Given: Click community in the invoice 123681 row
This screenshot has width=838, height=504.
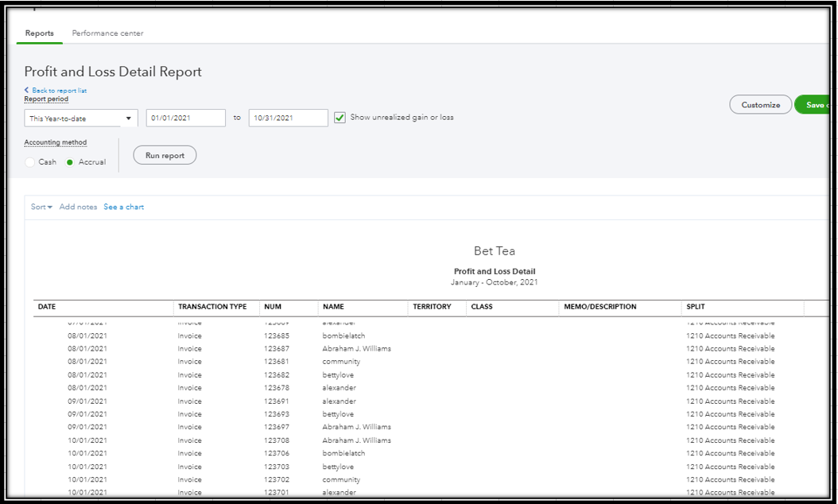Looking at the screenshot, I should (341, 362).
